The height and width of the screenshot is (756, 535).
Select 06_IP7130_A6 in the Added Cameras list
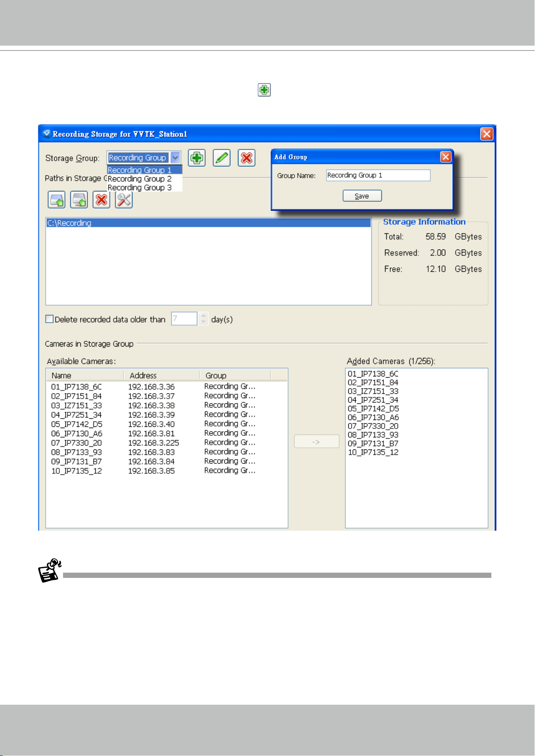click(x=373, y=418)
